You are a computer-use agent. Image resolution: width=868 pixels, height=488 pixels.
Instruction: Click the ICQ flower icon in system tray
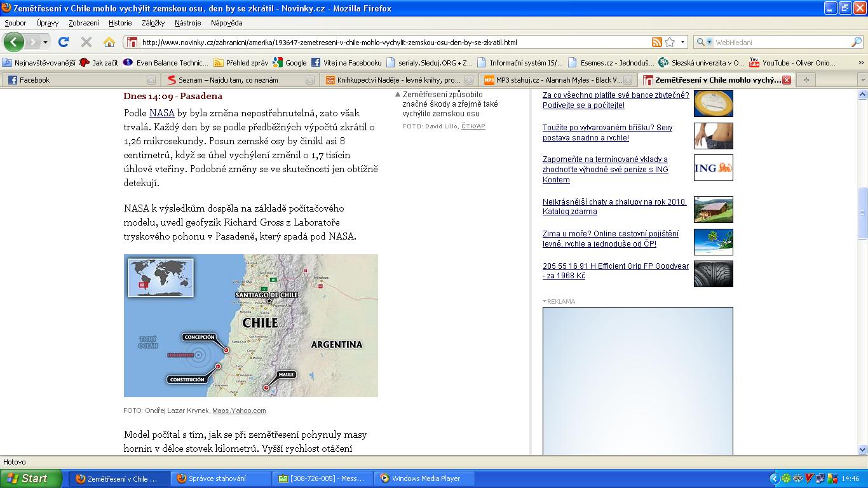coord(786,478)
